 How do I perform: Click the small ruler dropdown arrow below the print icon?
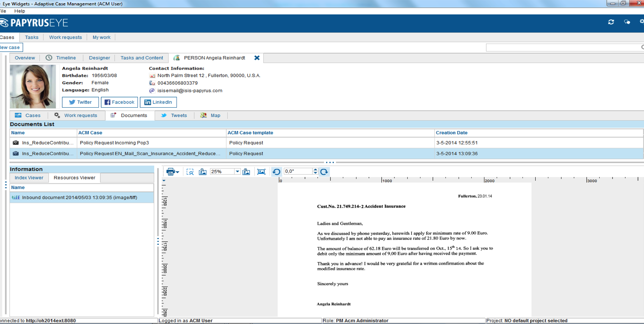[164, 181]
